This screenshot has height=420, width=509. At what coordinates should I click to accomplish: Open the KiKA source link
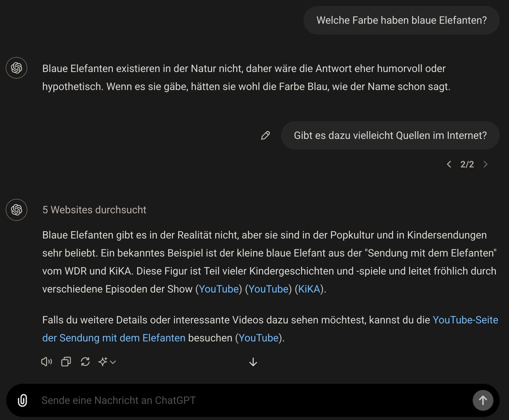pos(309,289)
